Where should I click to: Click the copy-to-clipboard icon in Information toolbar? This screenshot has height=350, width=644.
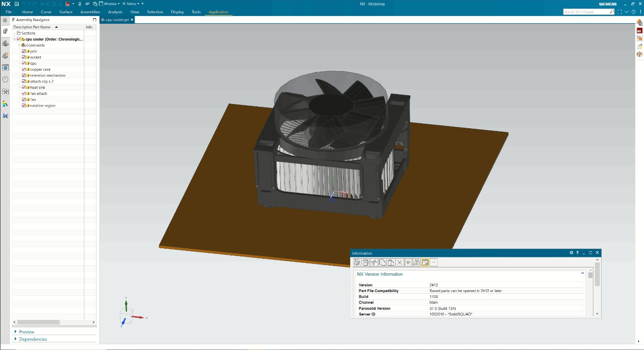coord(383,262)
